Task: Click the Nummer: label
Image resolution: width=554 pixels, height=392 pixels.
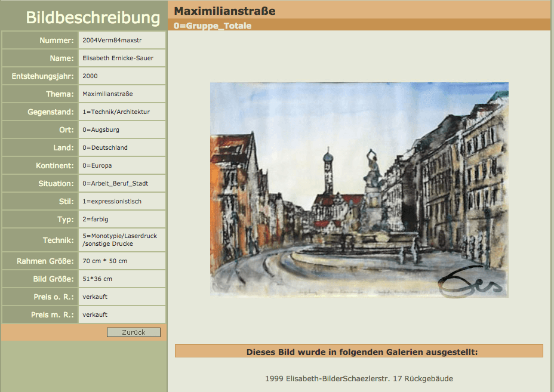Action: [57, 40]
